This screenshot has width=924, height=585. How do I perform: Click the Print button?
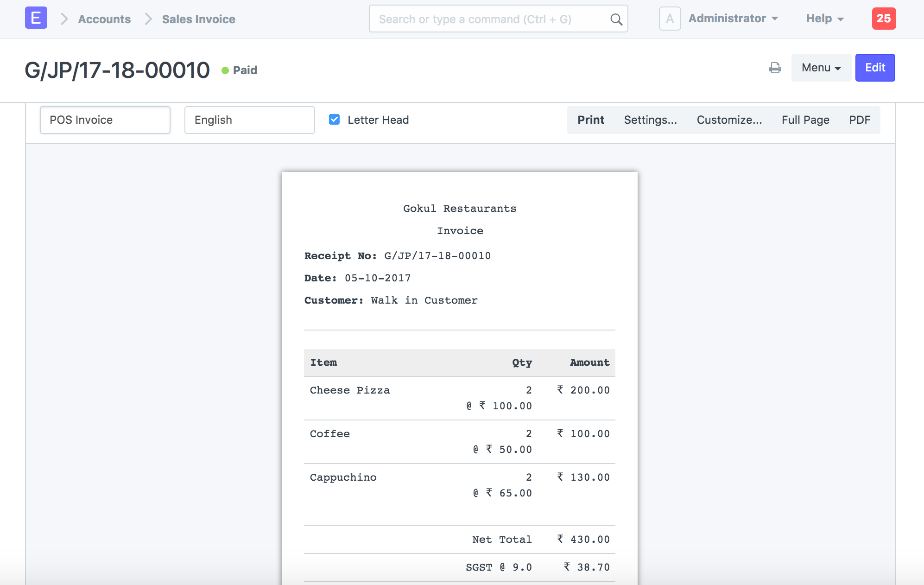pos(590,120)
